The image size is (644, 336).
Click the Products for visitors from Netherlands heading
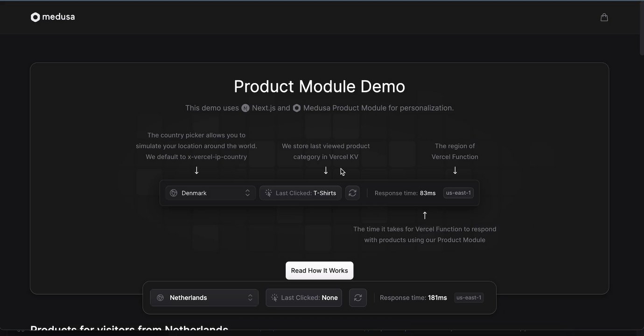click(129, 329)
